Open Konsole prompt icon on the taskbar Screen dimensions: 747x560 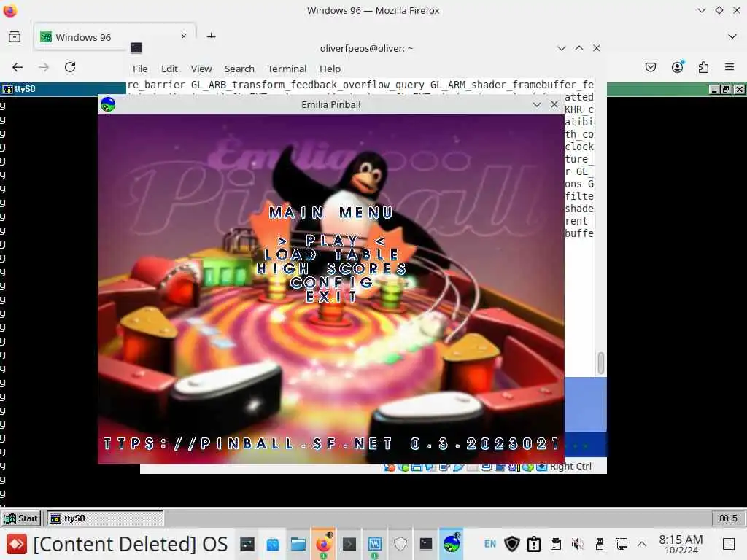tap(349, 544)
